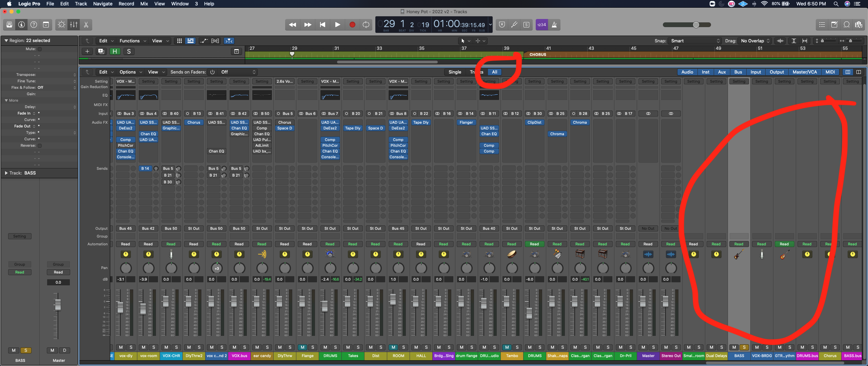Enable the metronome click icon
The image size is (868, 366).
(554, 25)
